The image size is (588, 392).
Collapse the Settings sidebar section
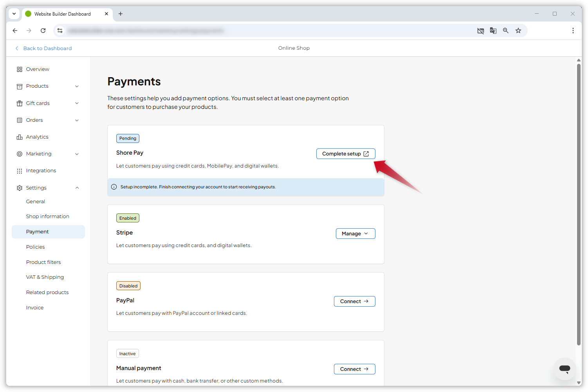click(x=77, y=188)
